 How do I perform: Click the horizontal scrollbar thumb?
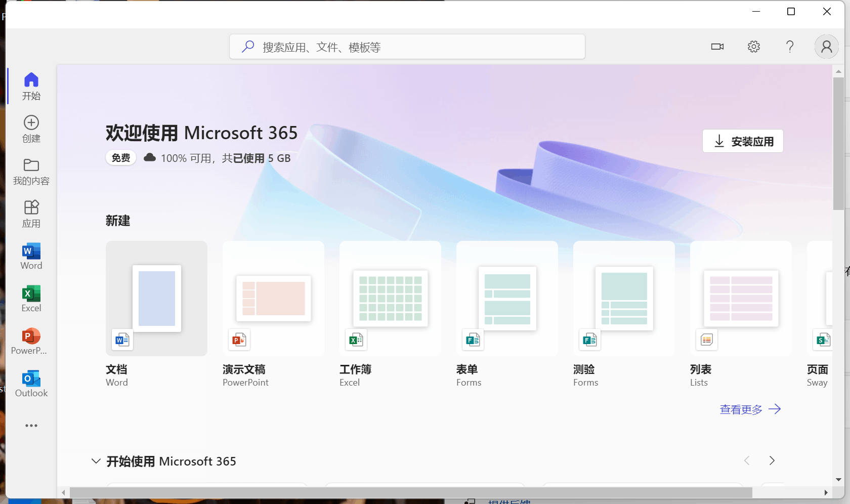tap(411, 492)
